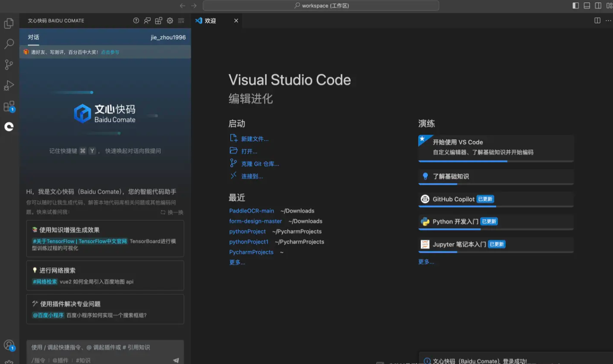Click the Jupyter notebook icon
613x364 pixels.
pyautogui.click(x=425, y=244)
